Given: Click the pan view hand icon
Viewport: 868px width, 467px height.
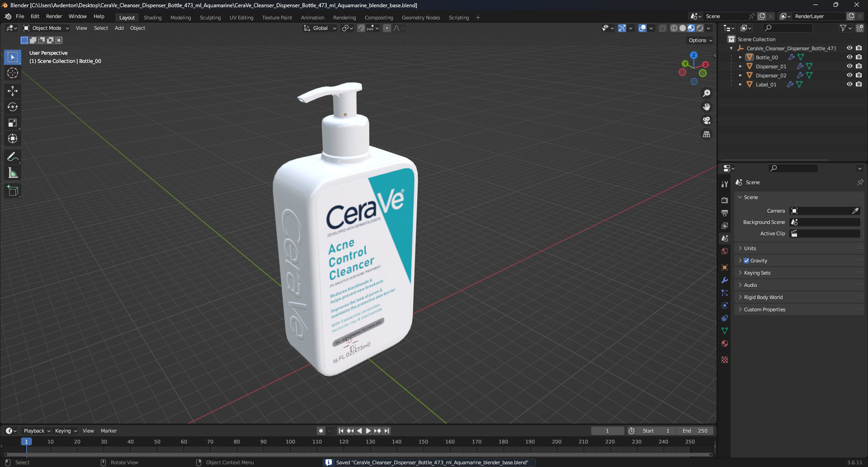Looking at the screenshot, I should click(707, 107).
